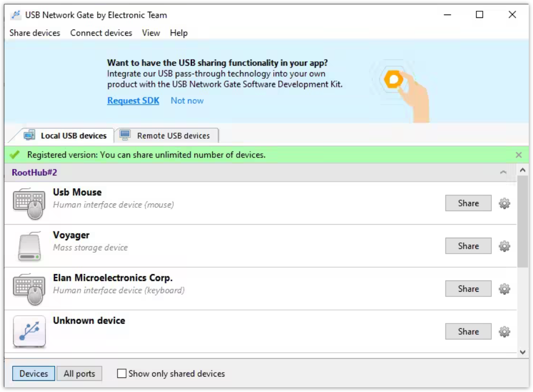The image size is (533, 392).
Task: Click Human interface device (keyboard) description
Action: point(119,290)
